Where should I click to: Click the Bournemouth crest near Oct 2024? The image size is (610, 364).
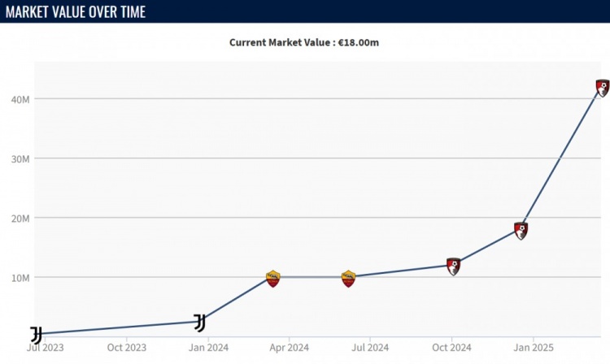click(454, 266)
